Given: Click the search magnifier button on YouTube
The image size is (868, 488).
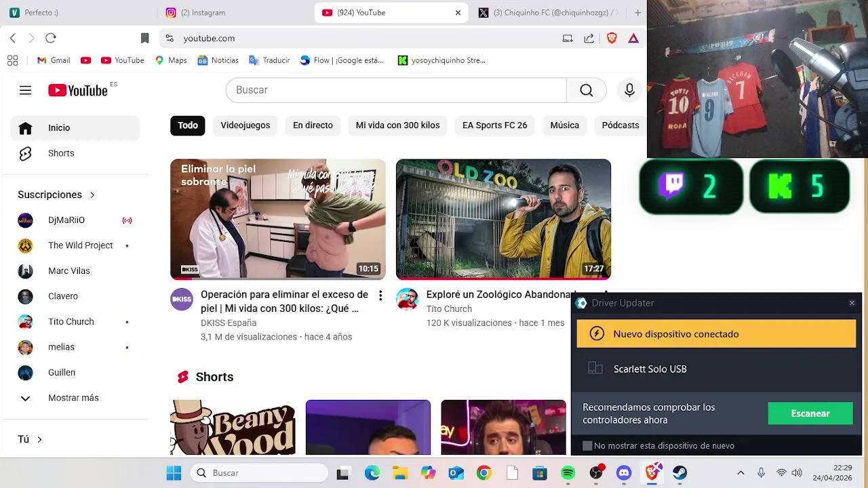Looking at the screenshot, I should pyautogui.click(x=587, y=90).
